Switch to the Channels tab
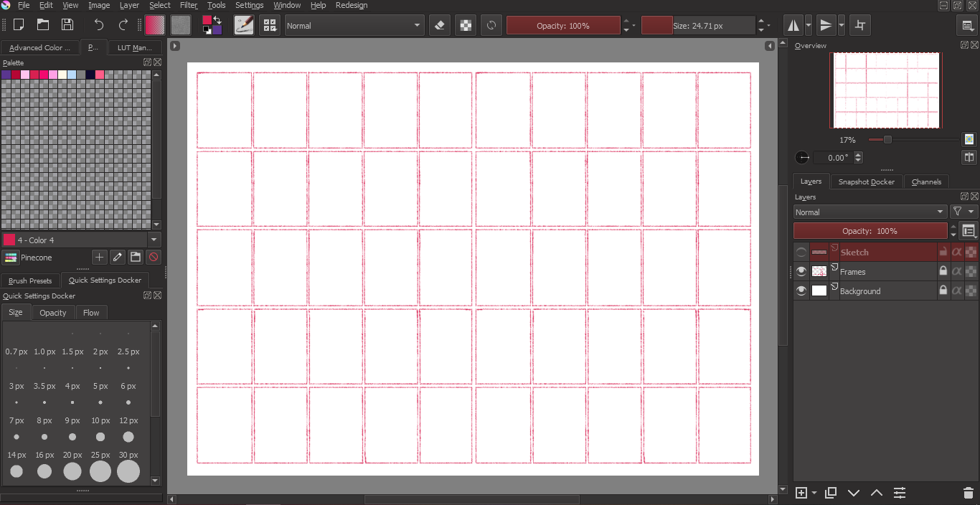 tap(926, 182)
